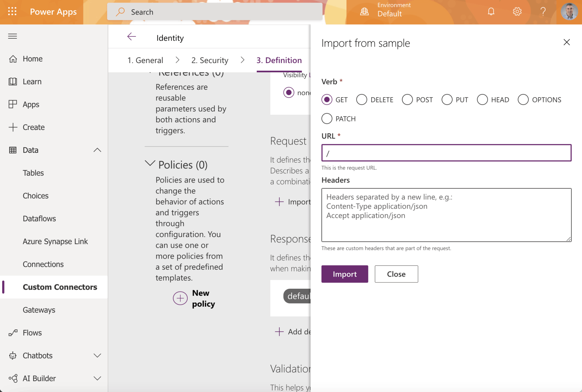
Task: Expand the AI Builder section chevron
Action: 97,378
